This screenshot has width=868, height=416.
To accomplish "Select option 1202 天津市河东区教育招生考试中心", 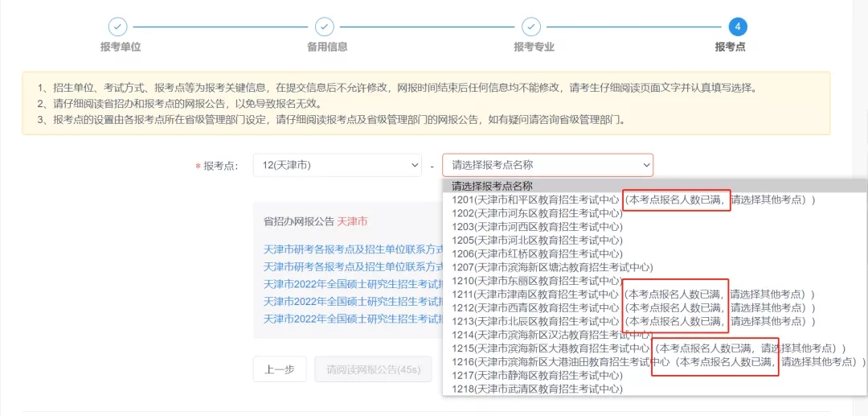I will [x=655, y=212].
